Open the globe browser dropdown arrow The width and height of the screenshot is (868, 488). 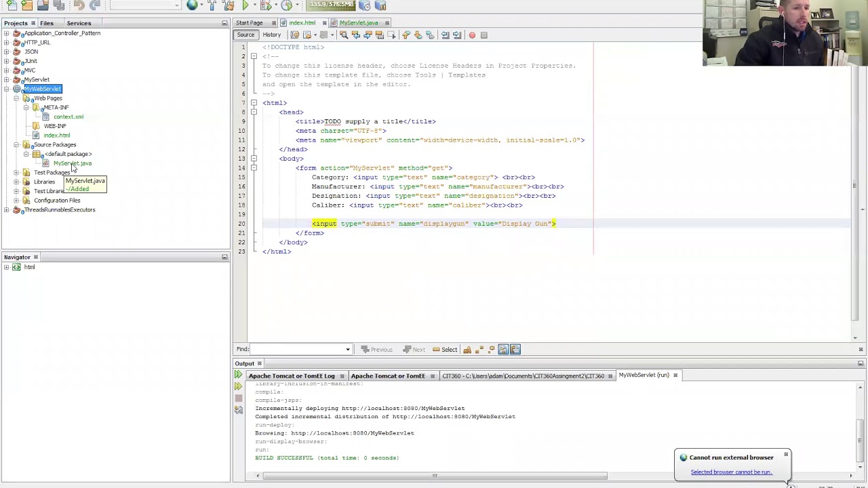point(202,5)
